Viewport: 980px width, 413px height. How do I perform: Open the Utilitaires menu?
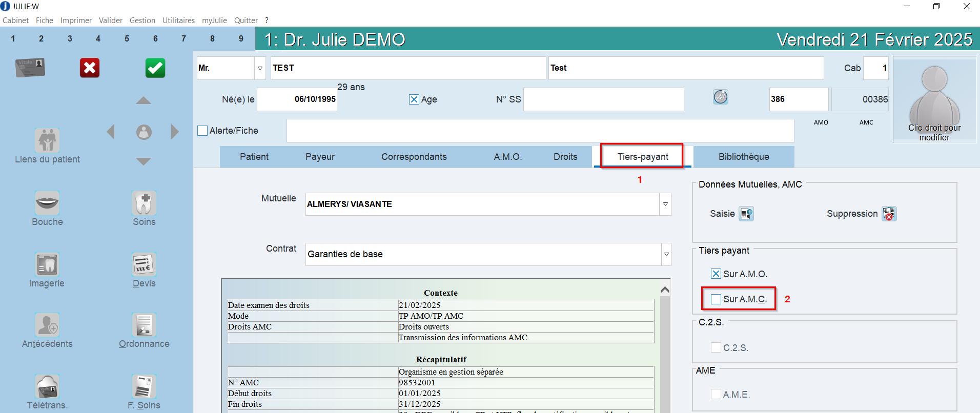(178, 20)
